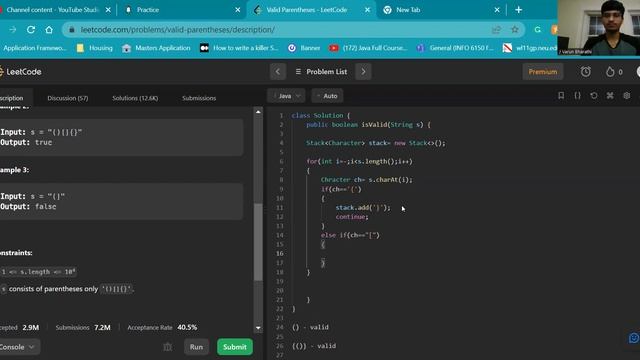Click the continue; statement in code
This screenshot has height=360, width=640.
pyautogui.click(x=352, y=217)
